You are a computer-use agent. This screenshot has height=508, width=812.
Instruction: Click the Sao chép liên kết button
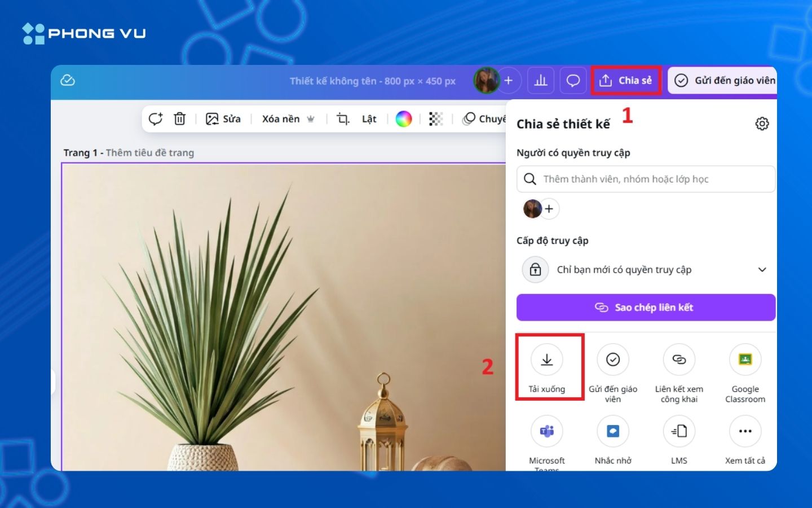click(646, 307)
